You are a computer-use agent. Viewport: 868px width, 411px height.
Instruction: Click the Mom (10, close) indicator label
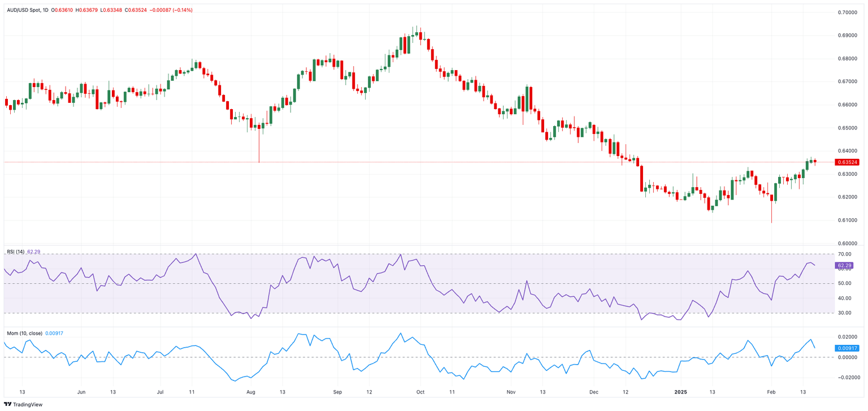[x=24, y=334]
